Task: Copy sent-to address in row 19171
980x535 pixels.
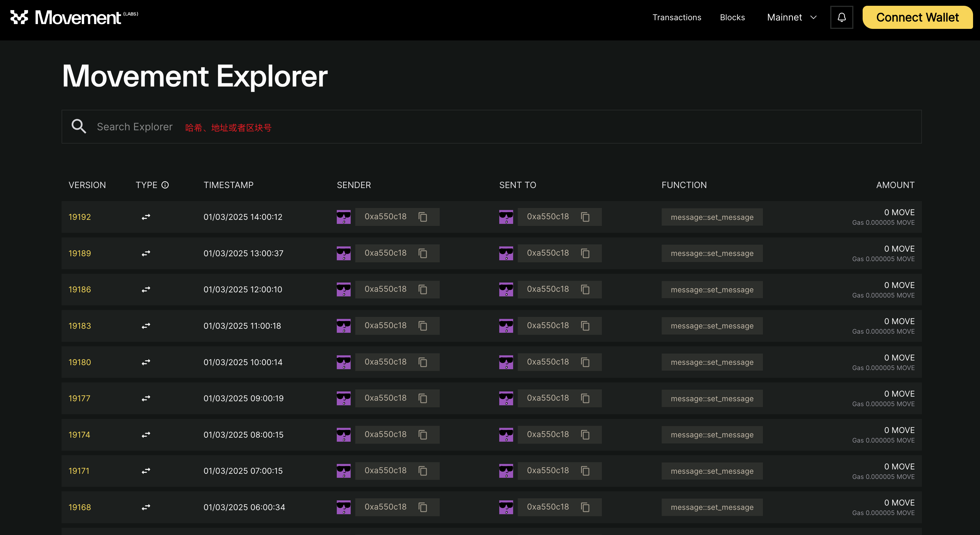Action: (x=585, y=471)
